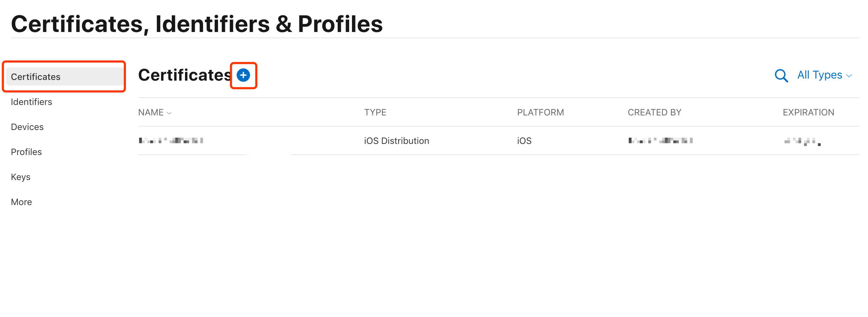The width and height of the screenshot is (868, 317).
Task: Click More in the sidebar
Action: (x=22, y=202)
